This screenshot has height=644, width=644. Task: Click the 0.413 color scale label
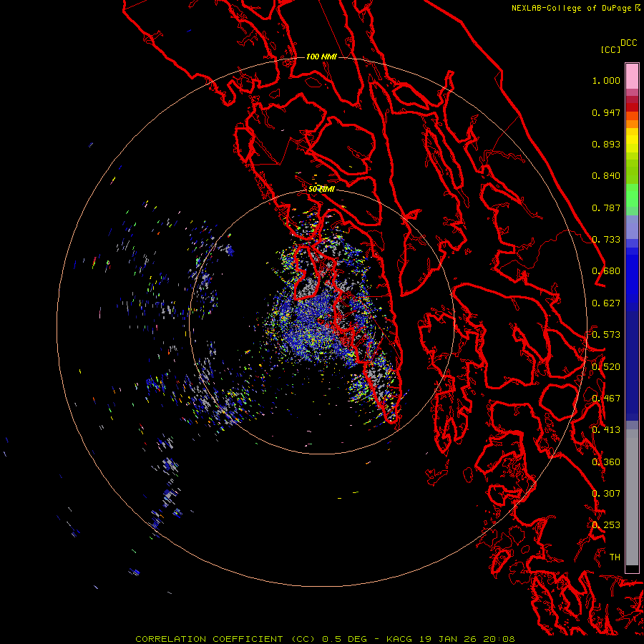[x=606, y=430]
